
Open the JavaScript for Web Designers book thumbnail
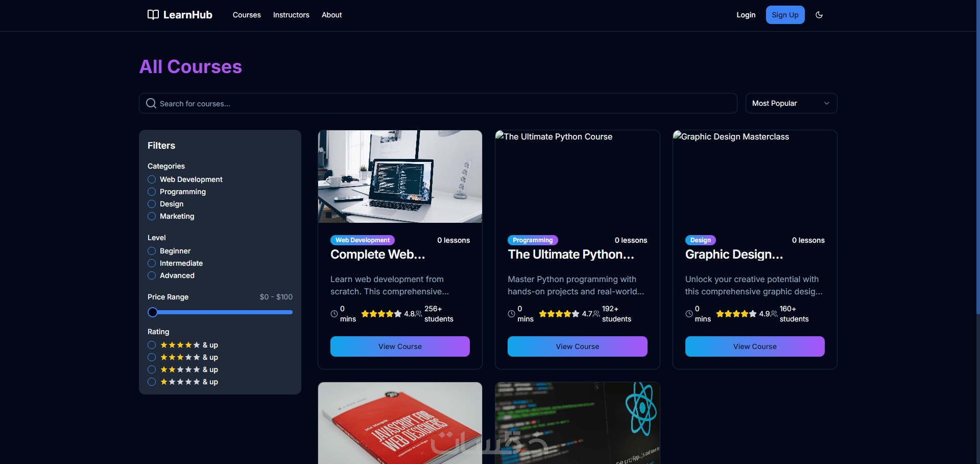click(x=400, y=423)
